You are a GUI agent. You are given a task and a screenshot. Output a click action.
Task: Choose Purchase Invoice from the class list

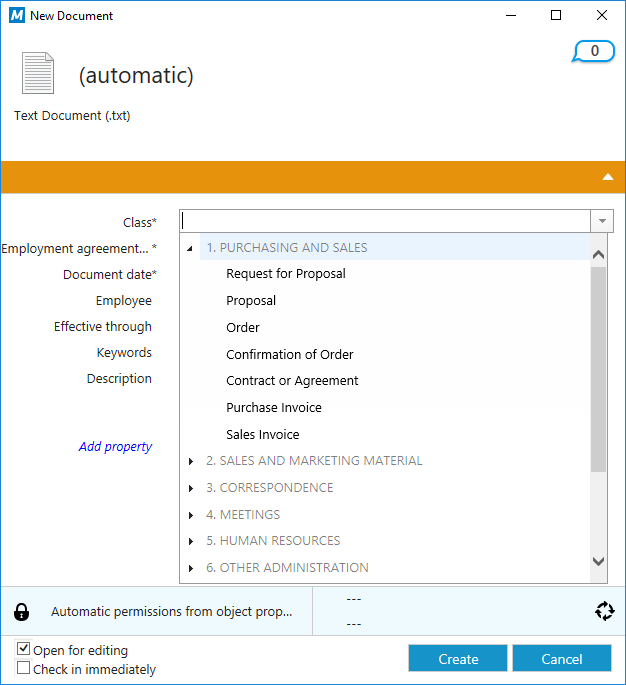tap(274, 408)
